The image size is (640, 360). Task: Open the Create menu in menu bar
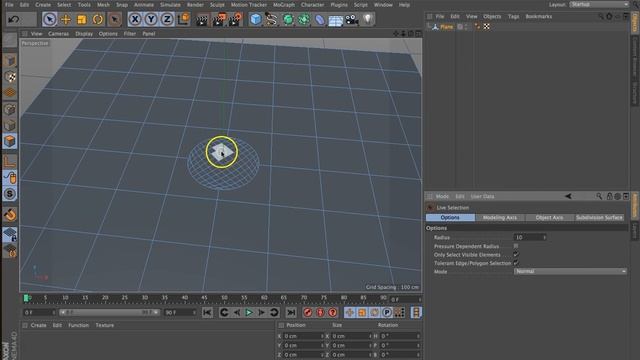point(43,5)
